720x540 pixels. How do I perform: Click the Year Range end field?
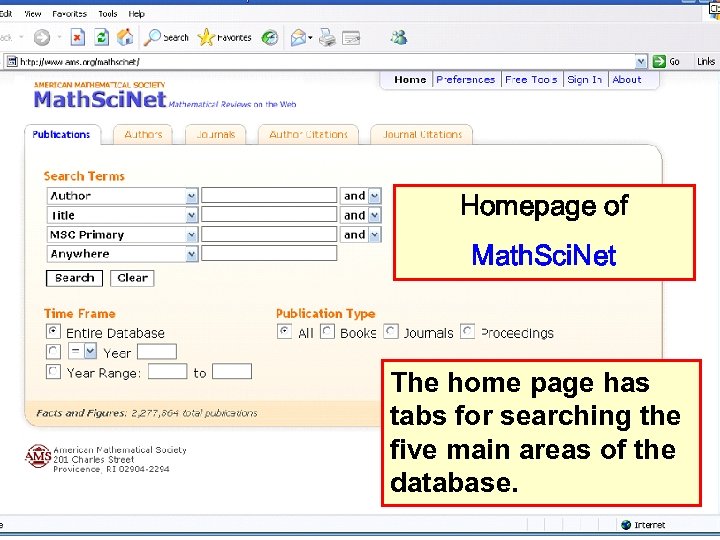pos(232,371)
